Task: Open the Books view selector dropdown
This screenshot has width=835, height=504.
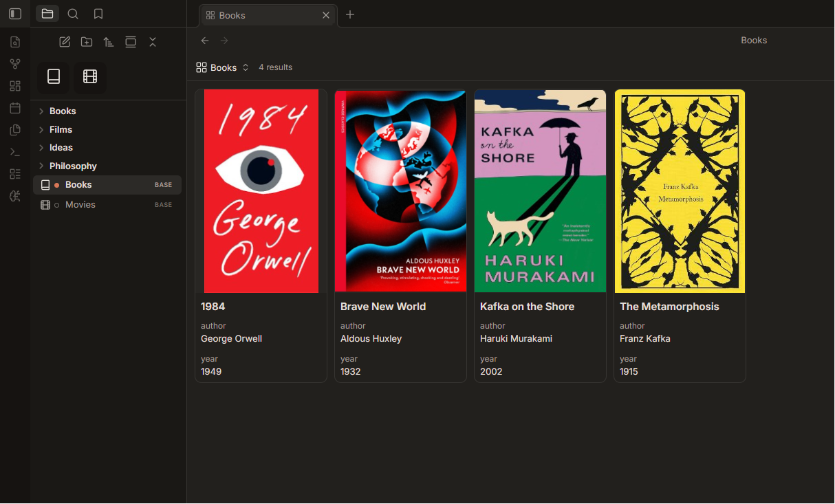Action: coord(222,67)
